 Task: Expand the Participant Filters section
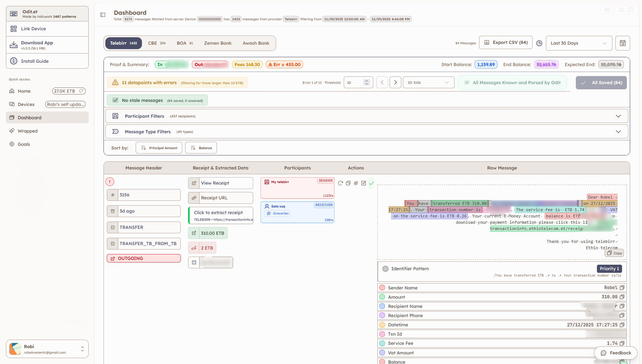coord(619,116)
